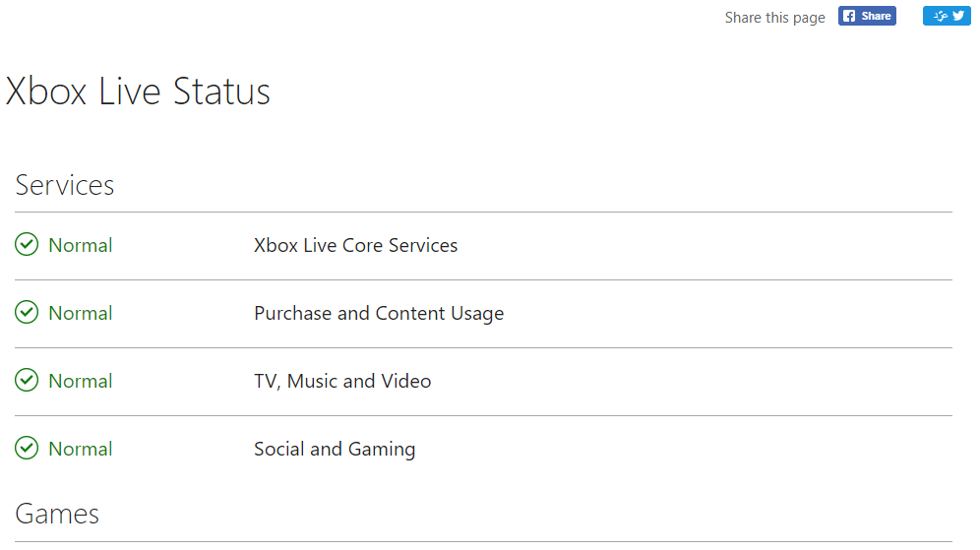
Task: Expand the Xbox Live Core Services row
Action: click(483, 246)
